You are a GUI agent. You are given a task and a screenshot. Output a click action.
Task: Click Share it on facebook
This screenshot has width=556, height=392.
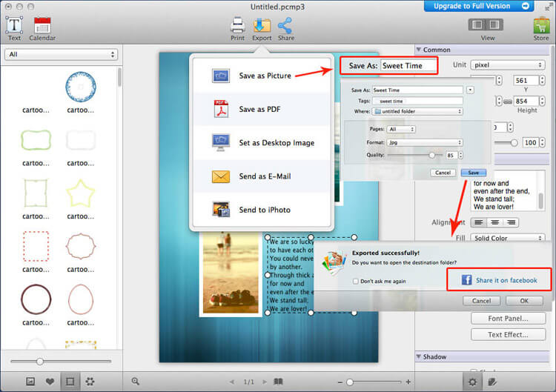[x=499, y=280]
